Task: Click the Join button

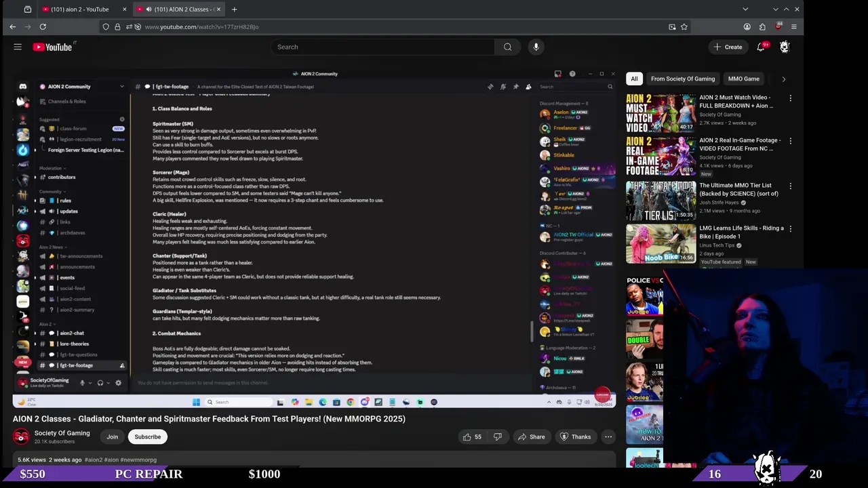Action: click(x=112, y=436)
